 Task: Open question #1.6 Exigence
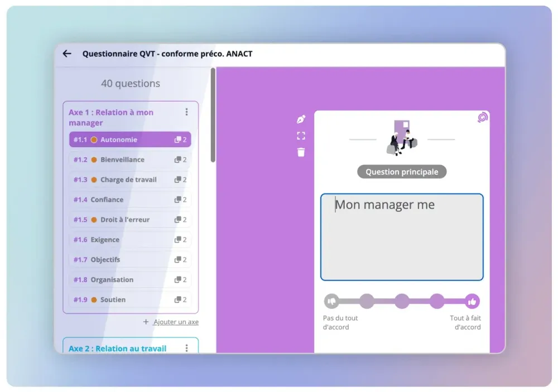click(130, 239)
